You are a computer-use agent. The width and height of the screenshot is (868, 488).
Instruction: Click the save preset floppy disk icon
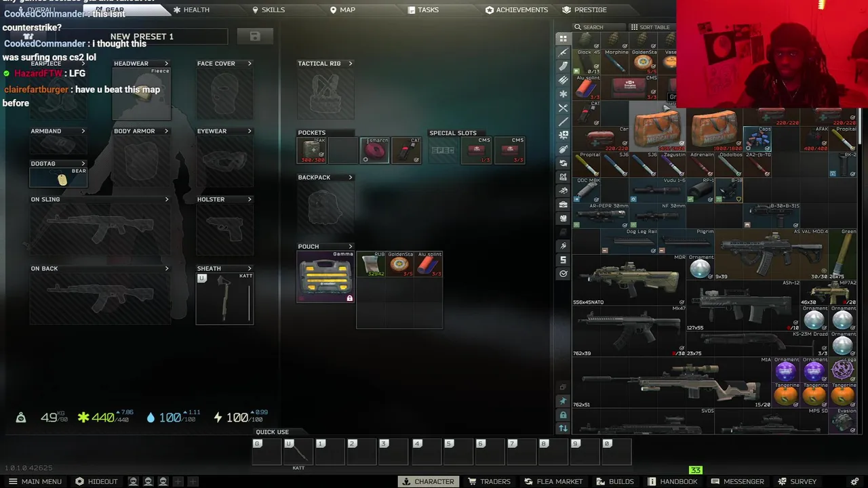coord(255,37)
